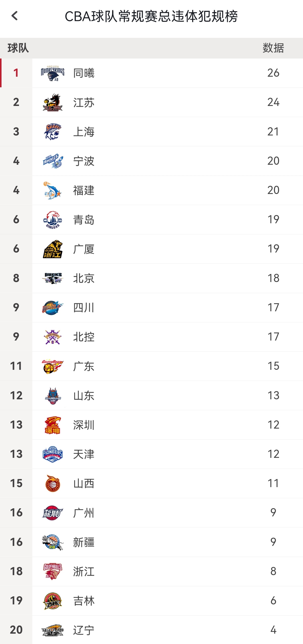Viewport: 303px width, 644px height.
Task: Click the 球队 column header
Action: coord(18,48)
